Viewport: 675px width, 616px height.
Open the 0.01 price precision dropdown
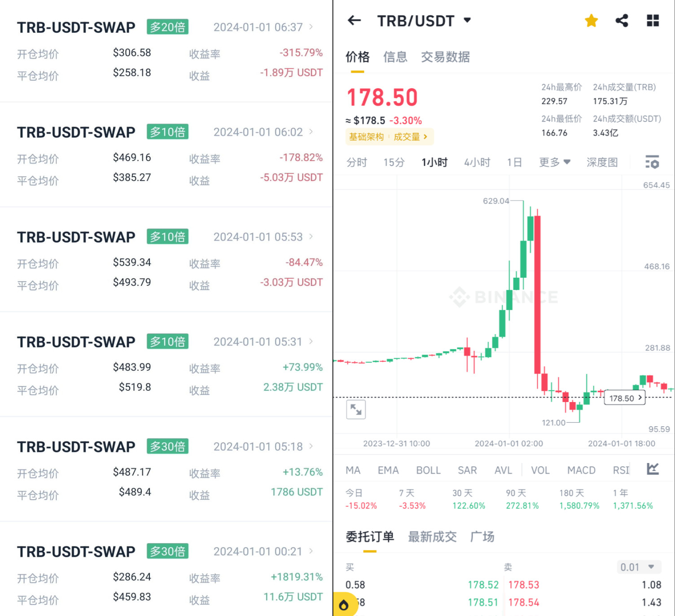pos(637,567)
